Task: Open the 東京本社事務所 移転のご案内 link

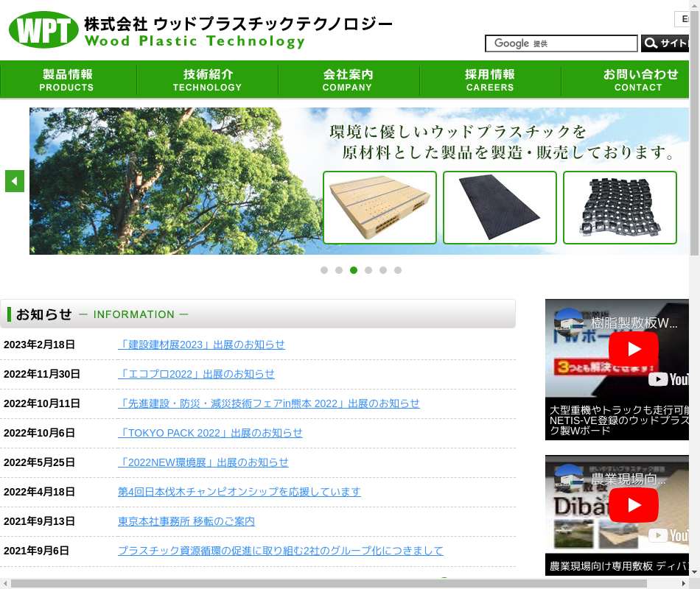Action: pyautogui.click(x=186, y=521)
